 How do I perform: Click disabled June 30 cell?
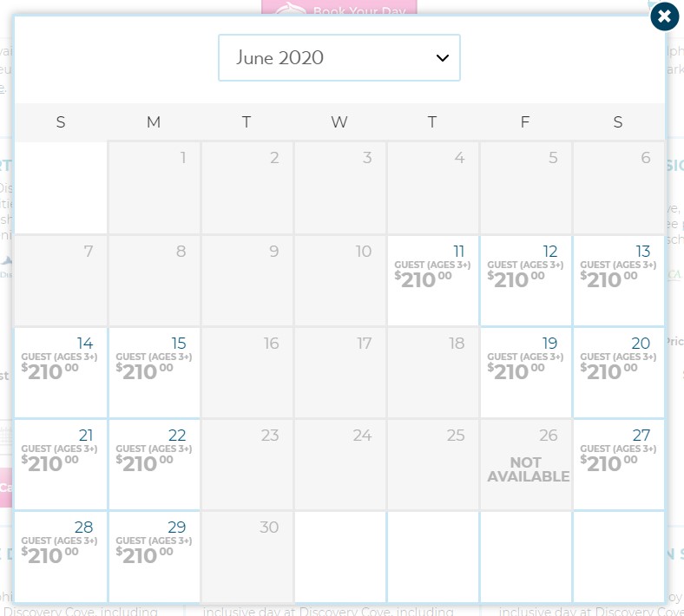tap(247, 556)
